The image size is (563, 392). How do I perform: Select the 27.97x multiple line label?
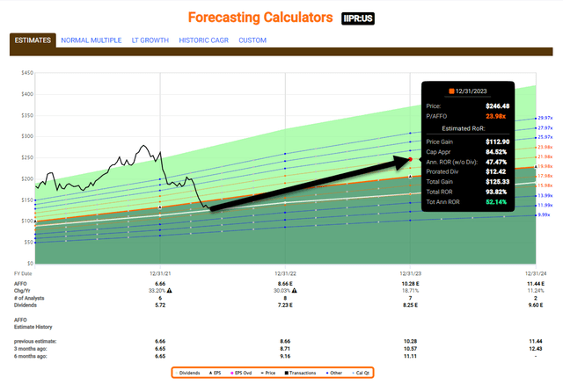(x=545, y=127)
